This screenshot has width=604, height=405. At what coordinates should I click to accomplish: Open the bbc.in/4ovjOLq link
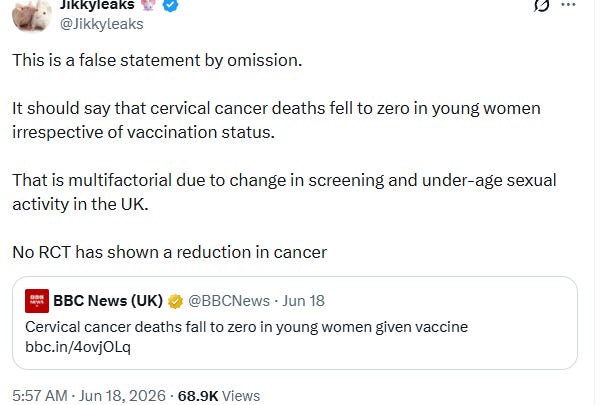[78, 347]
